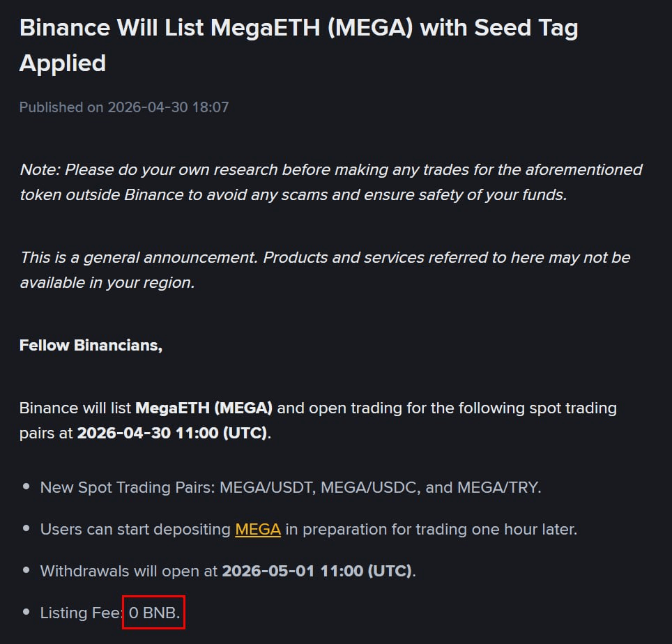Click the "general announcement" region disclaimer paragraph
Screen dimensions: 672x644
[x=325, y=270]
